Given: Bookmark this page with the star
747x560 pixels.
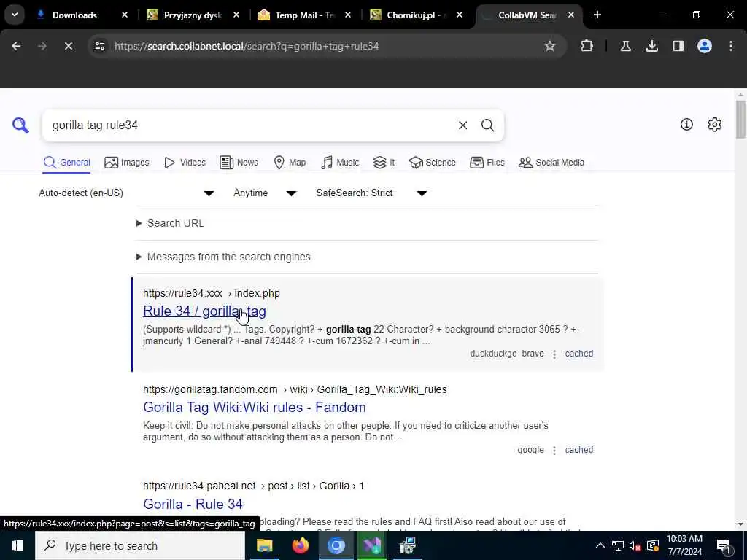Looking at the screenshot, I should (550, 46).
